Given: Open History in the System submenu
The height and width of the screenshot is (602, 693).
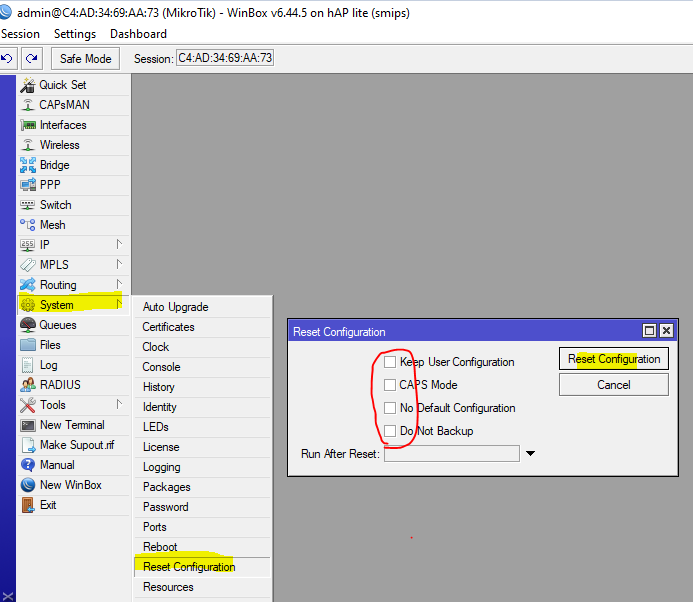Looking at the screenshot, I should (x=202, y=387).
